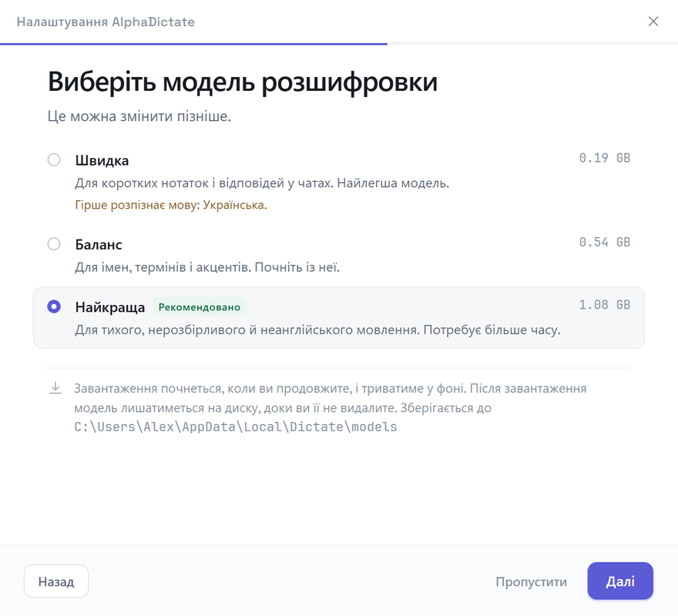This screenshot has width=678, height=616.
Task: Select the Найкраща model radio button
Action: point(54,306)
